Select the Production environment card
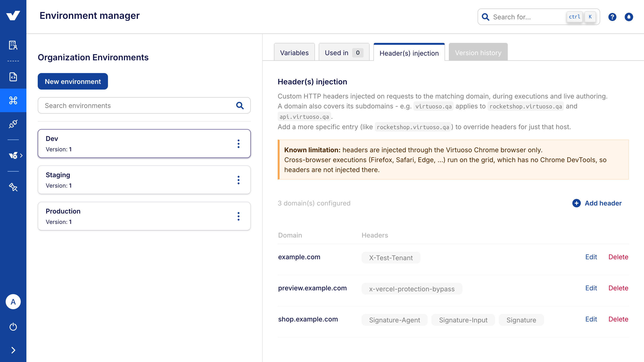Screen dimensions: 644x362 (x=144, y=216)
